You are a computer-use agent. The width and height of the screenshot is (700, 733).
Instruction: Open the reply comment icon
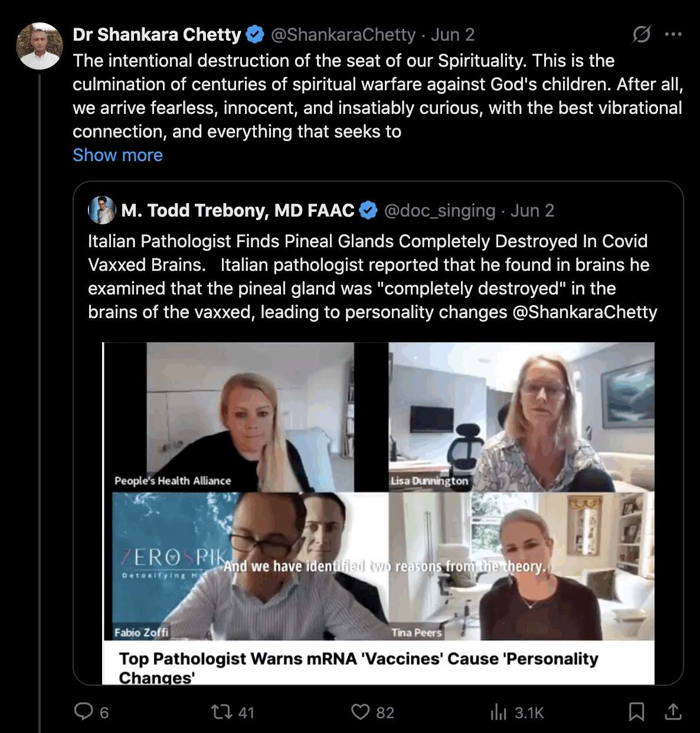tap(83, 711)
